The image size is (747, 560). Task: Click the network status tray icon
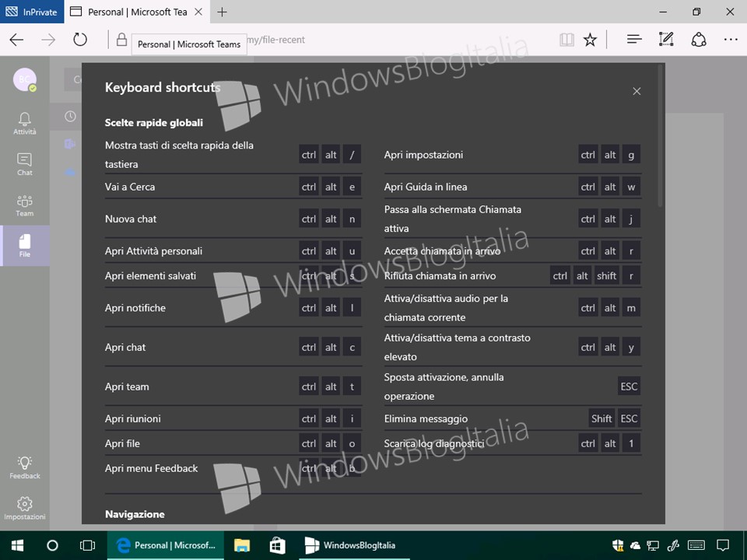(653, 545)
